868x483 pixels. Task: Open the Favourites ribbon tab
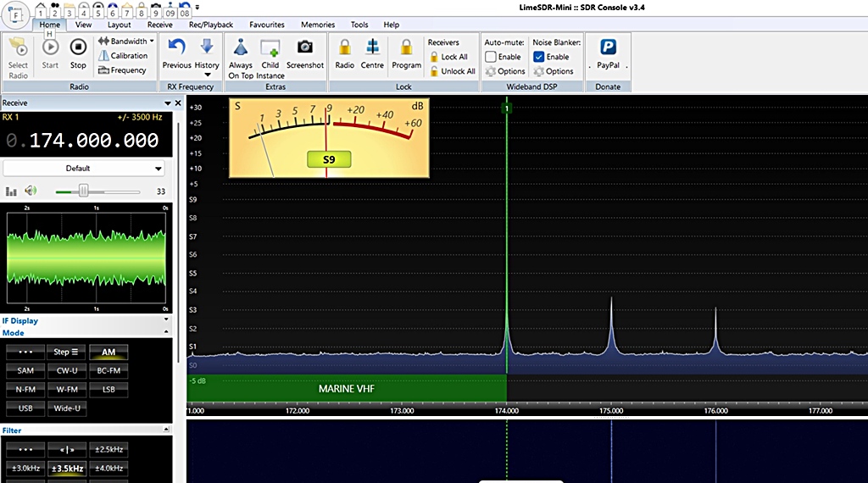267,25
